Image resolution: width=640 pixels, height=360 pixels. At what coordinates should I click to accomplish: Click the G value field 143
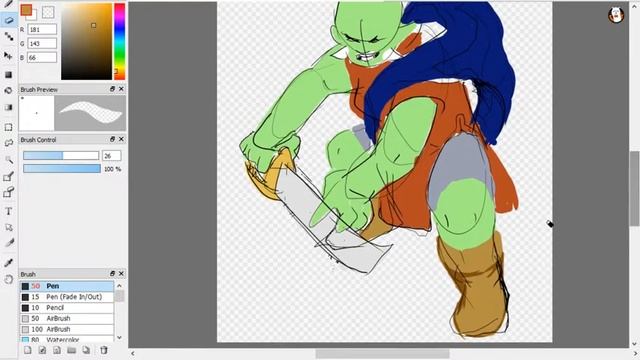(x=42, y=43)
